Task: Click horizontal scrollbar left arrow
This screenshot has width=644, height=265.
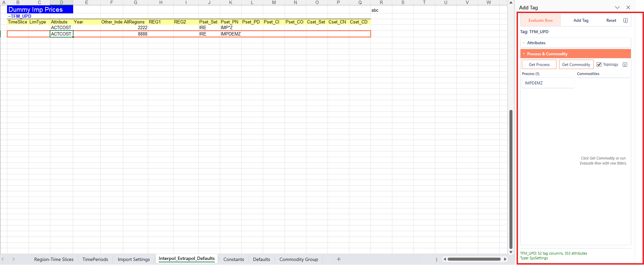Action: pyautogui.click(x=445, y=259)
